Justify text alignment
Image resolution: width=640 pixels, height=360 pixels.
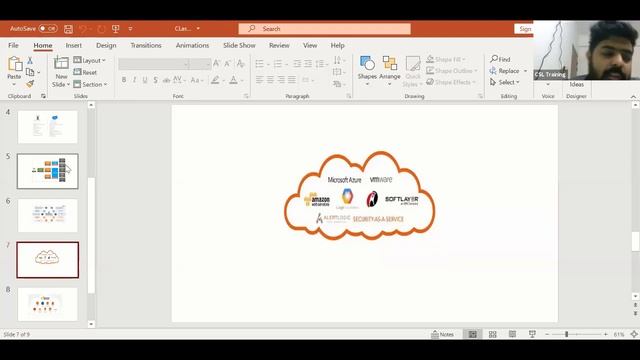(291, 80)
